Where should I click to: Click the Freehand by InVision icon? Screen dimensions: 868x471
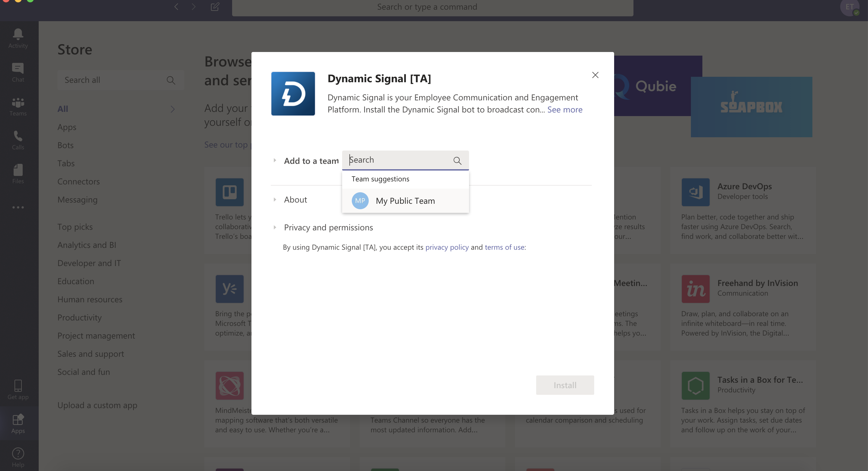tap(695, 289)
